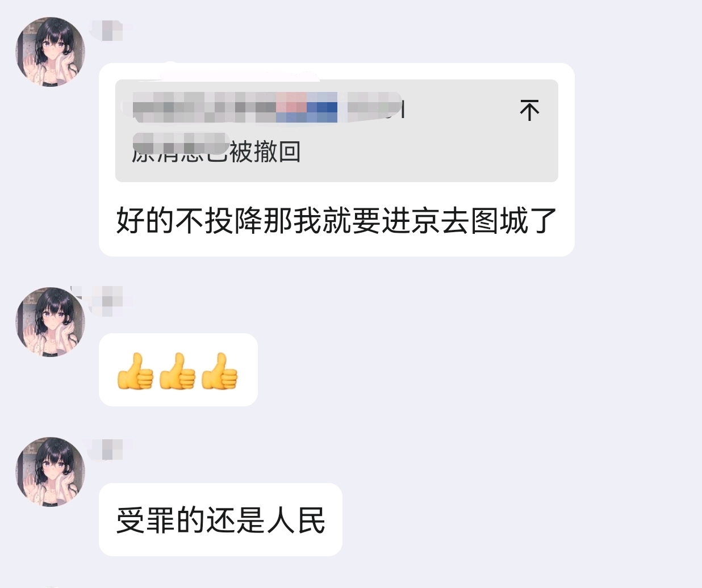Tap the word 受罪 in last message
Image resolution: width=702 pixels, height=588 pixels.
click(x=145, y=520)
